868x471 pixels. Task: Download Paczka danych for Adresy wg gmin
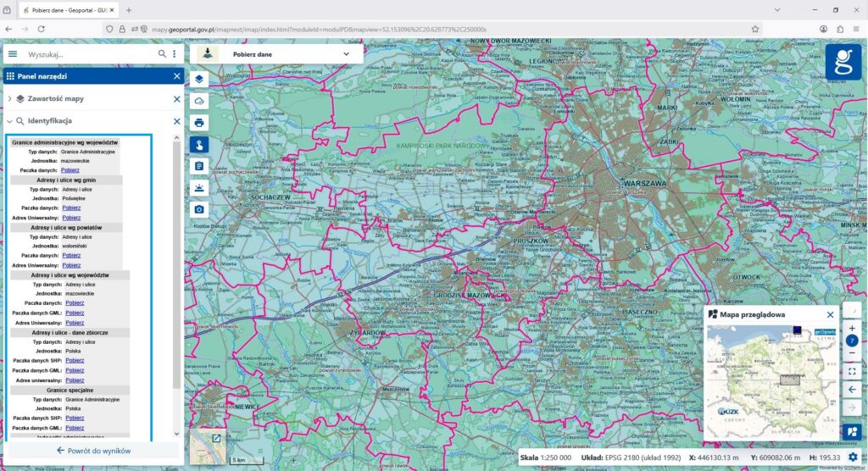point(71,208)
